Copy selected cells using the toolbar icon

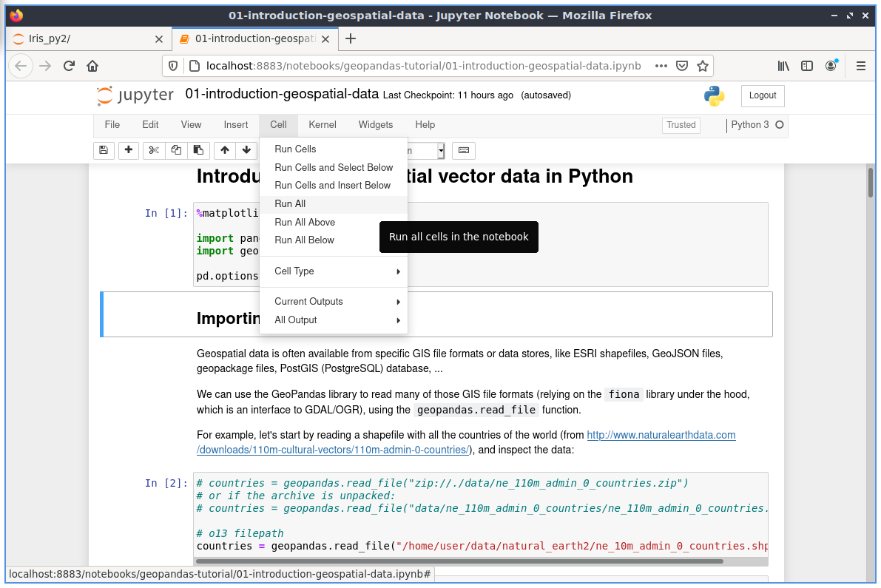177,150
